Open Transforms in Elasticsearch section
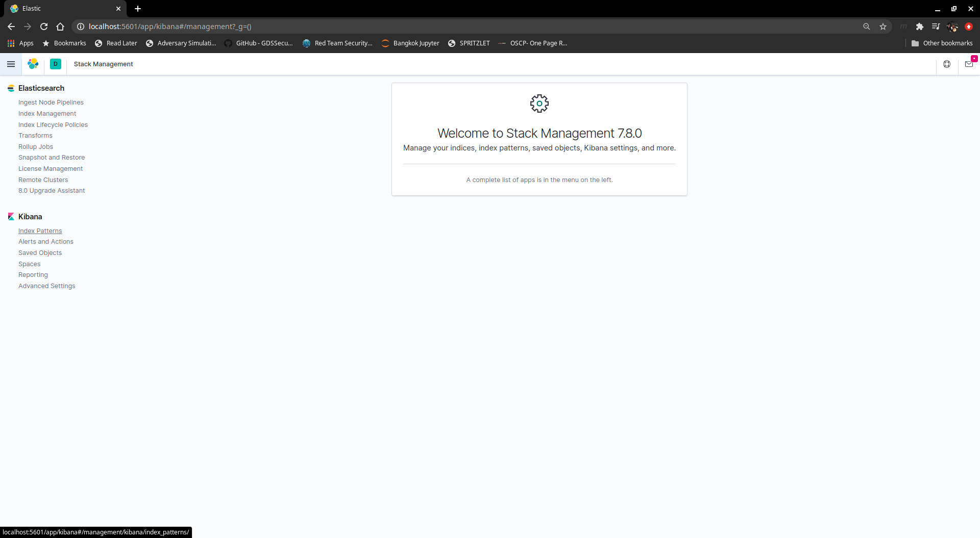 click(x=35, y=136)
